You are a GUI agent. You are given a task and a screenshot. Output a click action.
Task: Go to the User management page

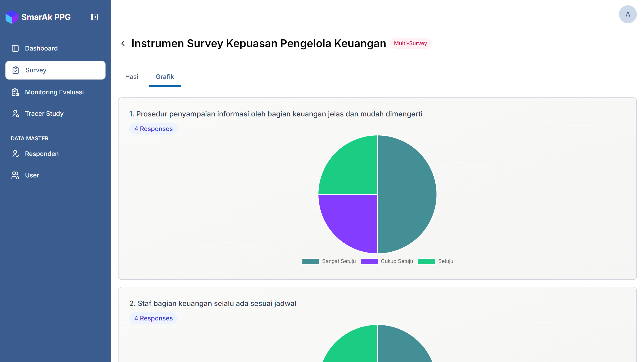click(55, 175)
